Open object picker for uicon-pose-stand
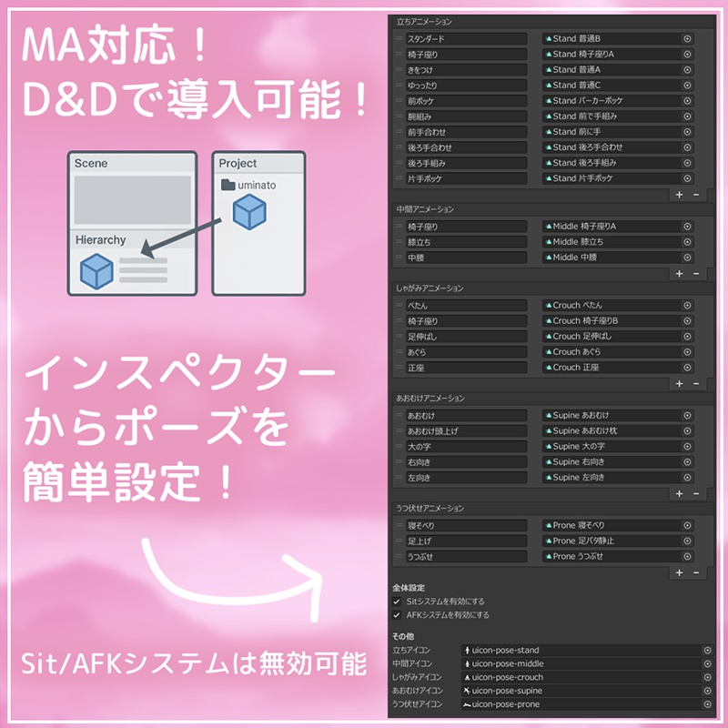The image size is (728, 728). click(x=708, y=651)
